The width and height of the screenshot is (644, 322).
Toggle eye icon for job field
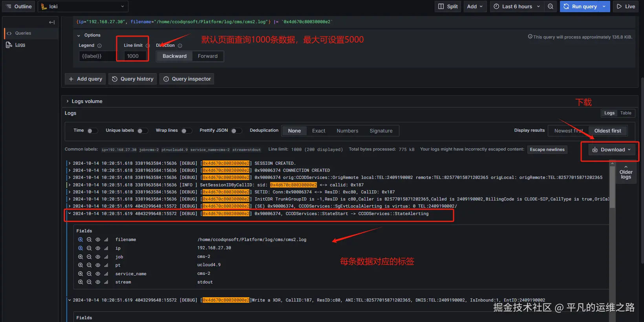click(x=98, y=257)
